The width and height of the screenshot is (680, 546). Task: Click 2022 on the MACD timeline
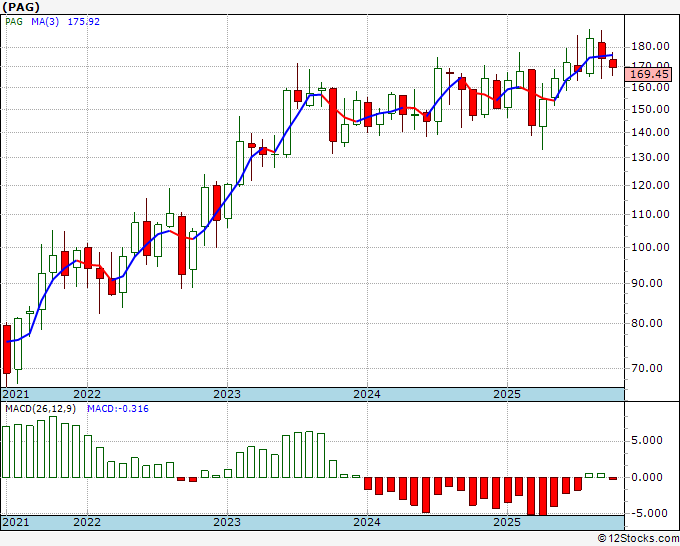click(87, 522)
